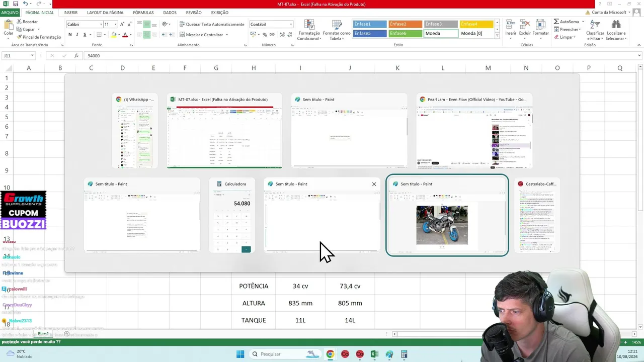Expand the Formatação Condicional menu
Screen dimensions: 644x362
308,30
